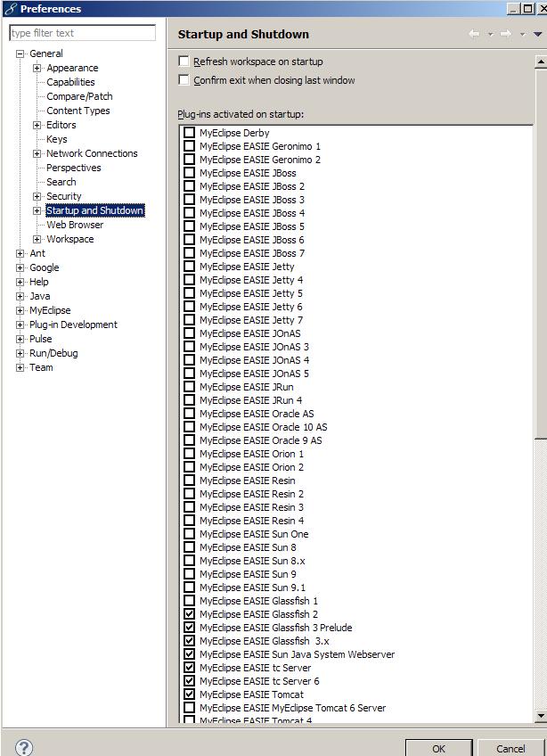Check MyEclipse EASIE MyEclipse Tomcat 6 Server
The image size is (547, 756).
(x=190, y=708)
